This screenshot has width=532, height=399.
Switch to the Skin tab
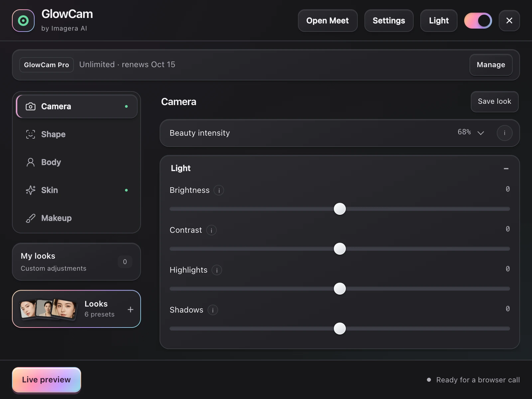tap(77, 190)
